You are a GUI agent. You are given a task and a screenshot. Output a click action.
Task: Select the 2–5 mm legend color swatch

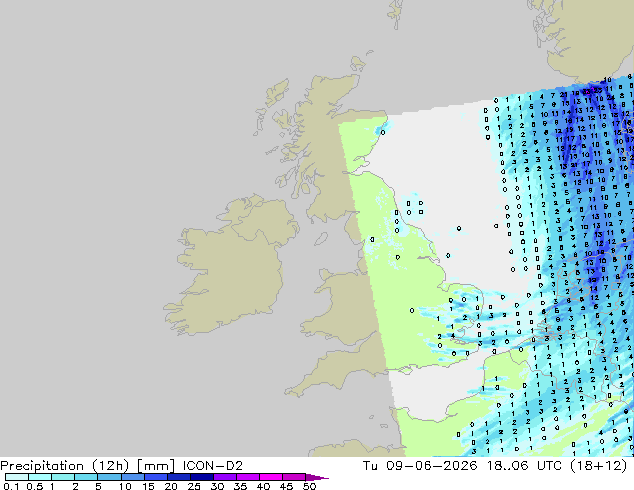[x=86, y=477]
